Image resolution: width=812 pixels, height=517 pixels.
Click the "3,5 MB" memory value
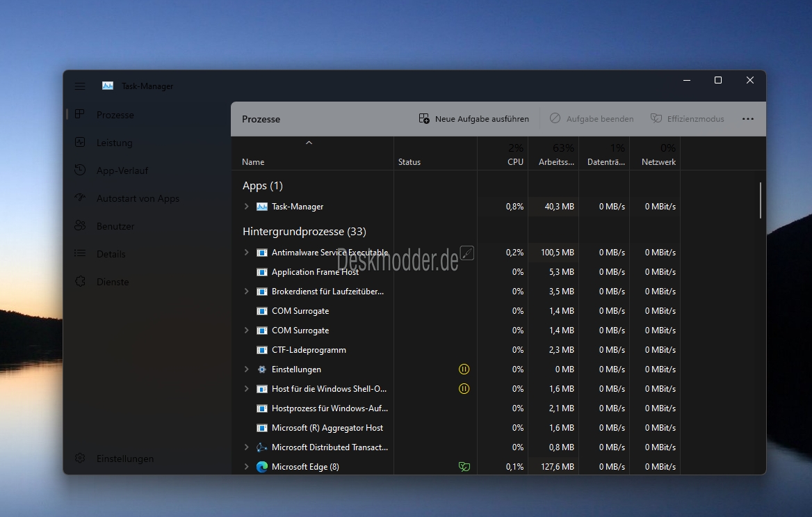561,292
